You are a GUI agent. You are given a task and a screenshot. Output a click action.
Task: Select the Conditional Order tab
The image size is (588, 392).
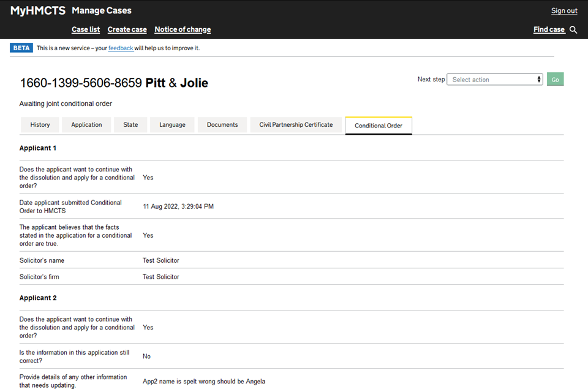[x=379, y=126]
